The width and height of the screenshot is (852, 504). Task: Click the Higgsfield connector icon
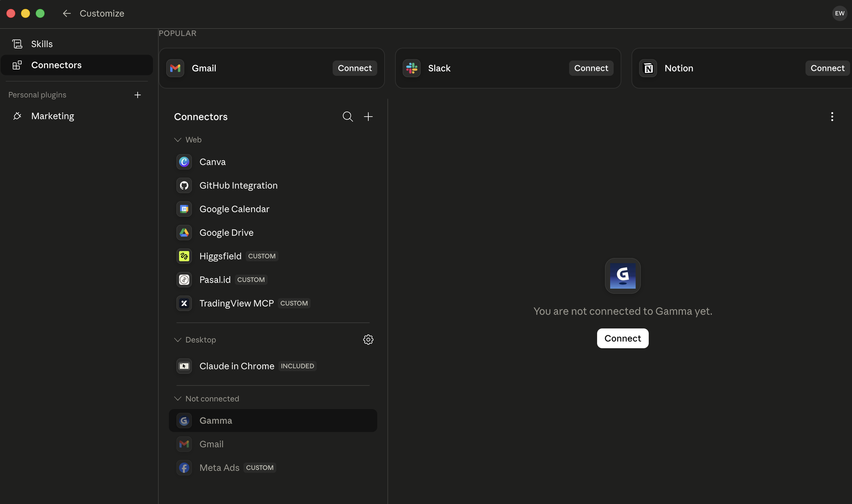pos(184,256)
